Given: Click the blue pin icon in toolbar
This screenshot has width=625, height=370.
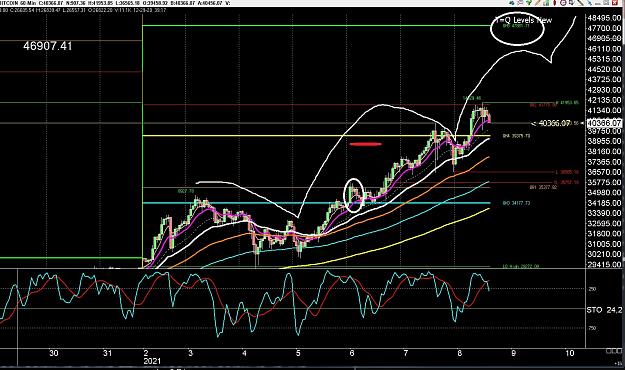Looking at the screenshot, I should coord(590,3).
